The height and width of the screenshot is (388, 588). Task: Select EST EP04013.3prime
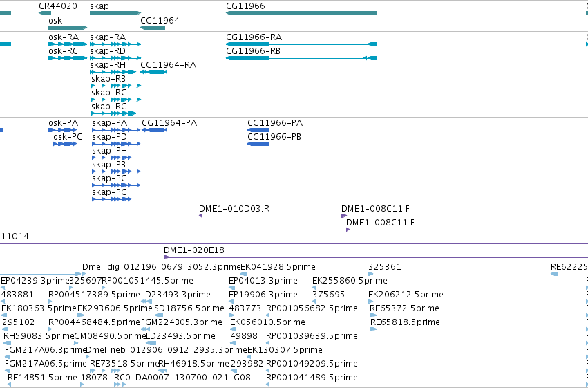[x=231, y=288]
